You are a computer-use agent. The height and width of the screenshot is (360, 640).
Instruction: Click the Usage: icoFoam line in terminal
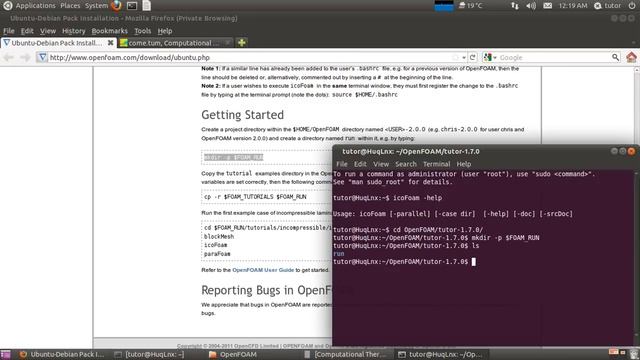pos(453,214)
